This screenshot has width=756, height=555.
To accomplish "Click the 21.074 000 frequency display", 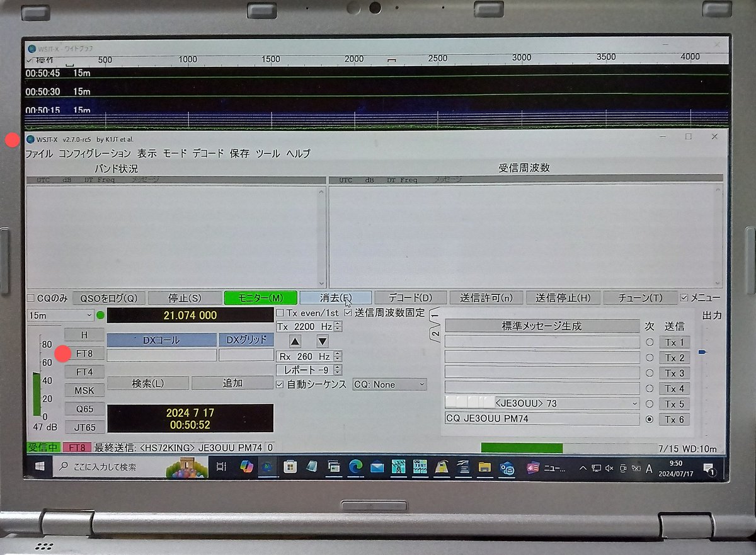I will click(x=190, y=315).
